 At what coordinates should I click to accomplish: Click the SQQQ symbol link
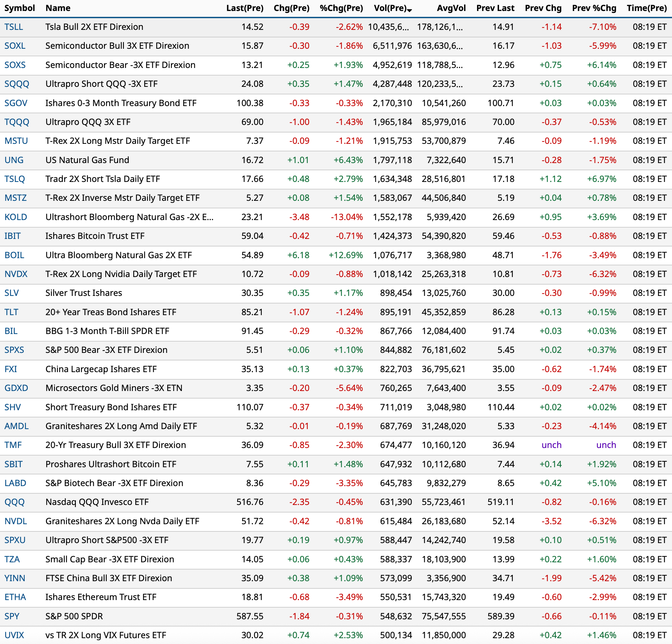[17, 84]
